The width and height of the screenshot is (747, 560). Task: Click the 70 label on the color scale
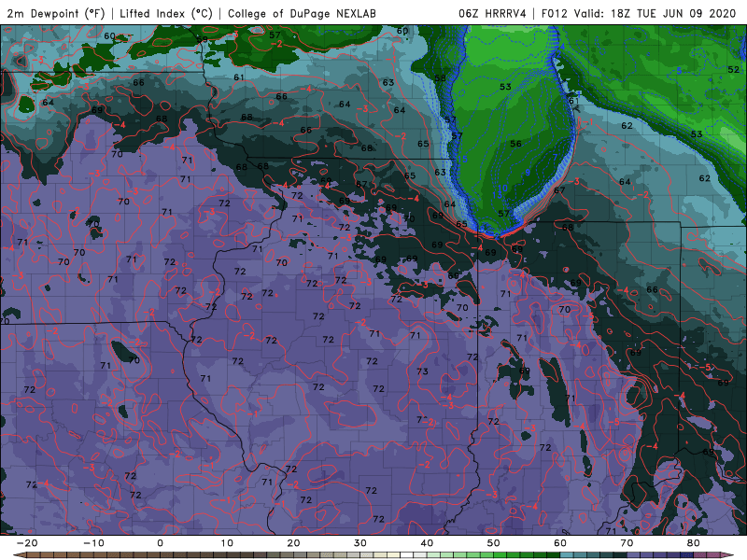pos(627,543)
